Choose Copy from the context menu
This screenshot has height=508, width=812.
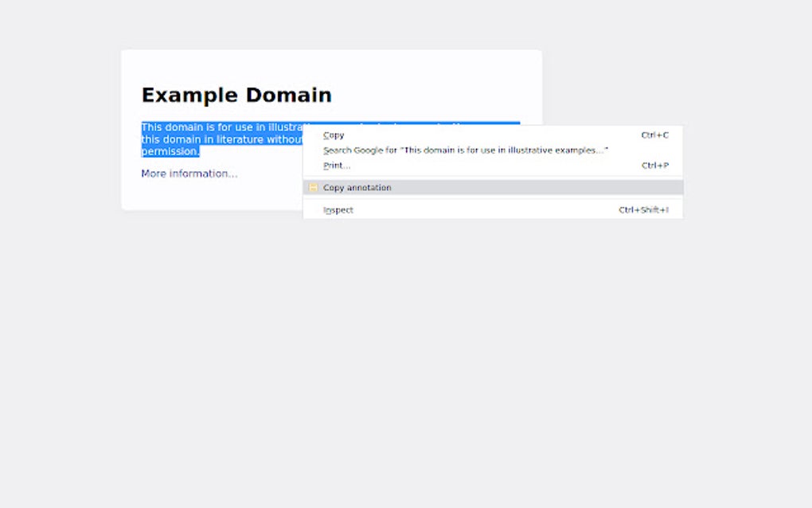[334, 135]
